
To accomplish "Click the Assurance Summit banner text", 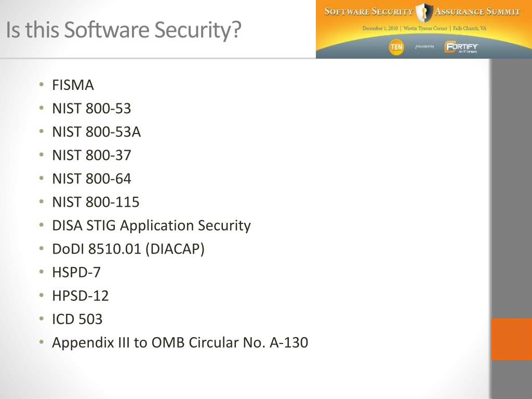I will (477, 11).
